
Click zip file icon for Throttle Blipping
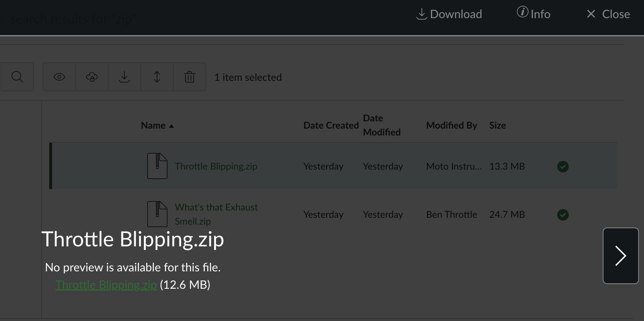[157, 166]
